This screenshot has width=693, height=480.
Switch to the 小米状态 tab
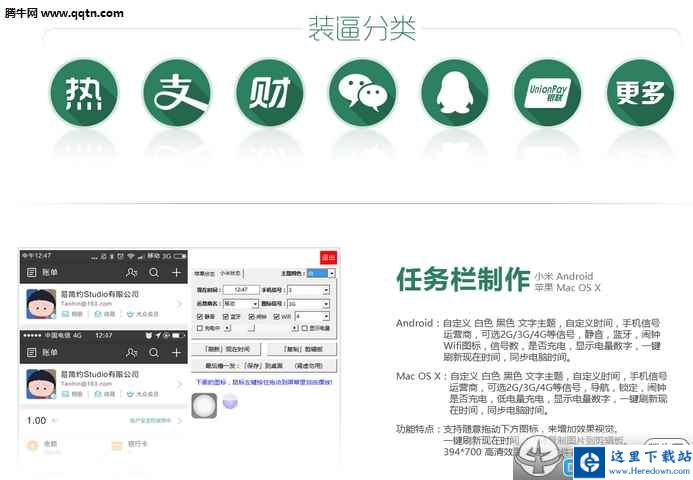click(230, 274)
